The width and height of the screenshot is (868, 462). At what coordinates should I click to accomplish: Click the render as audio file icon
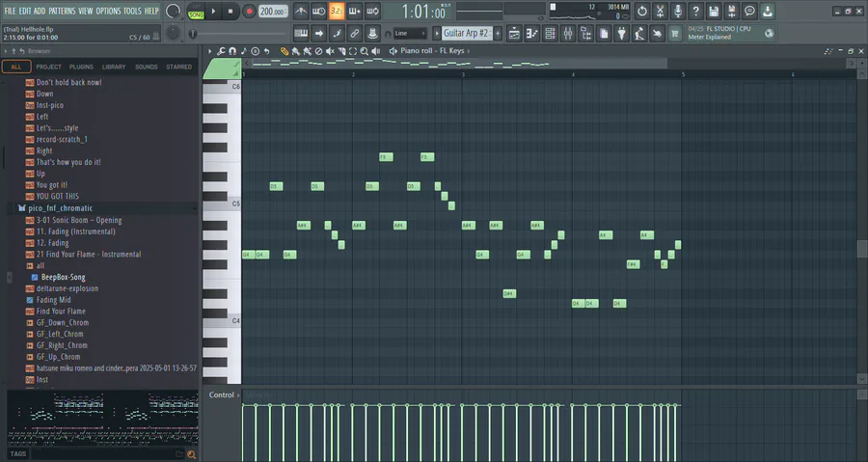click(731, 11)
